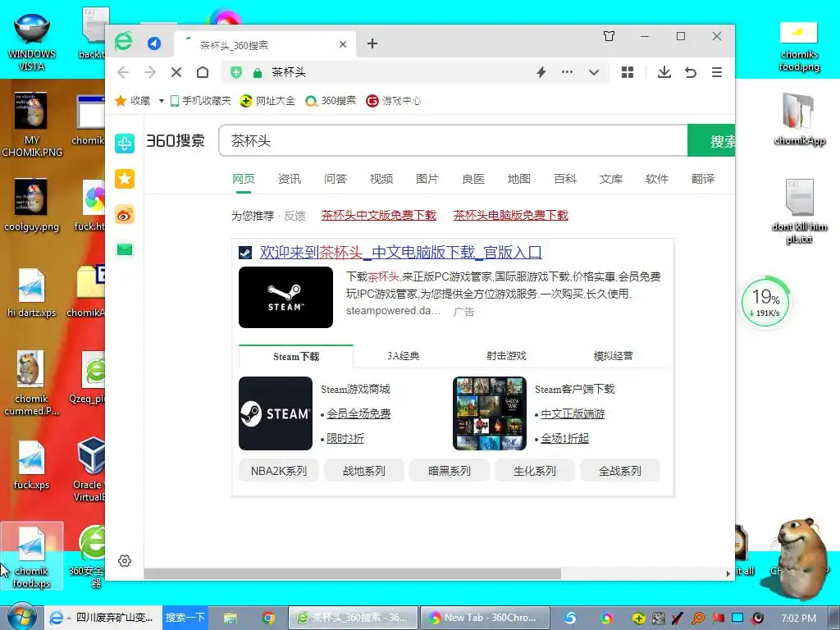Click the black Steam logo ad thumbnail
The width and height of the screenshot is (840, 630).
coord(286,297)
